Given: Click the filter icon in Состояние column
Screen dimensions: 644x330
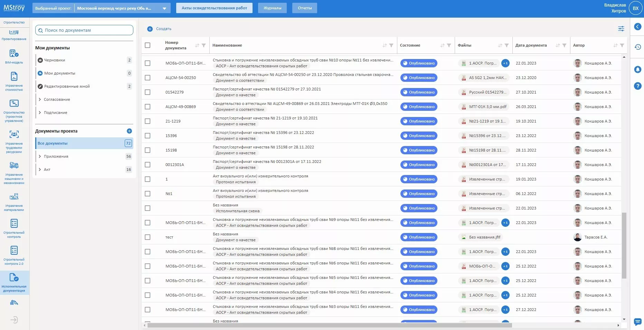Looking at the screenshot, I should [x=449, y=45].
